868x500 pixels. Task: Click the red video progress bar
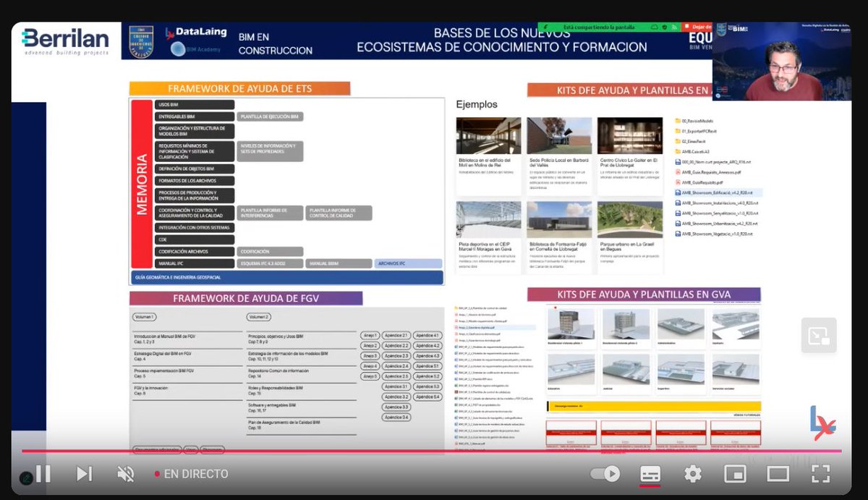click(431, 452)
